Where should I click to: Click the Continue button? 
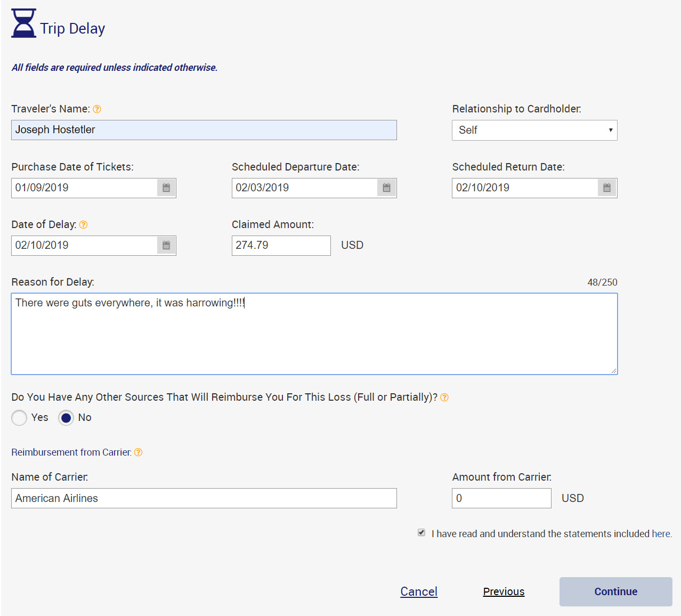tap(615, 591)
